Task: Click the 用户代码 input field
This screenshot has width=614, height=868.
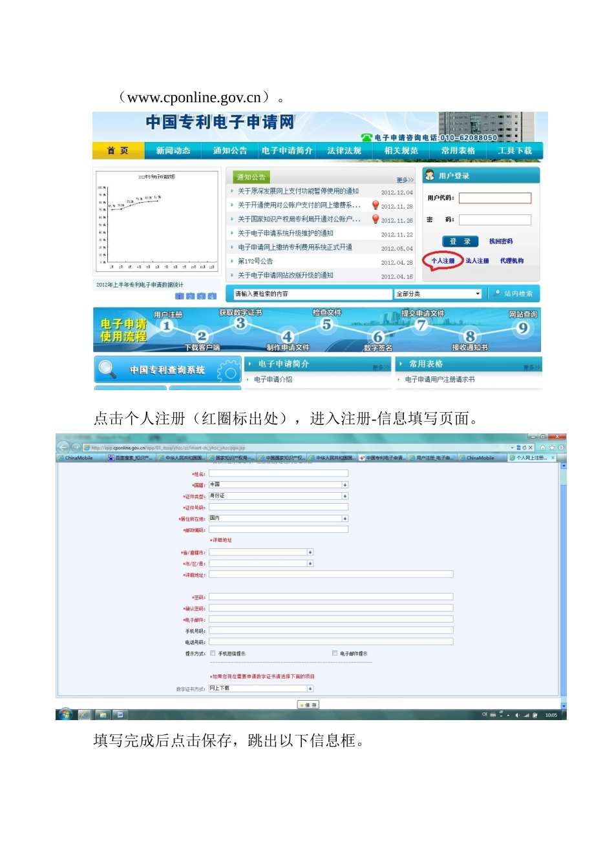Action: (x=495, y=198)
